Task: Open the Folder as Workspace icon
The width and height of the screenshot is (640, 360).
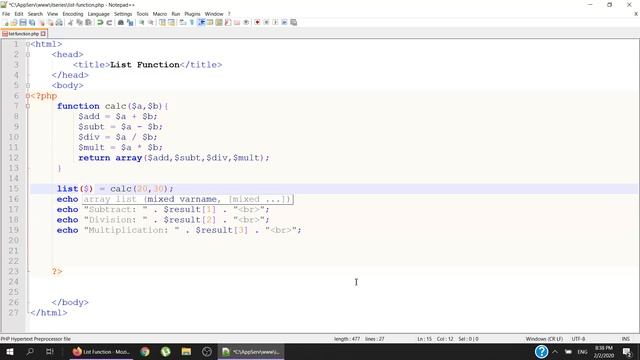Action: (237, 22)
